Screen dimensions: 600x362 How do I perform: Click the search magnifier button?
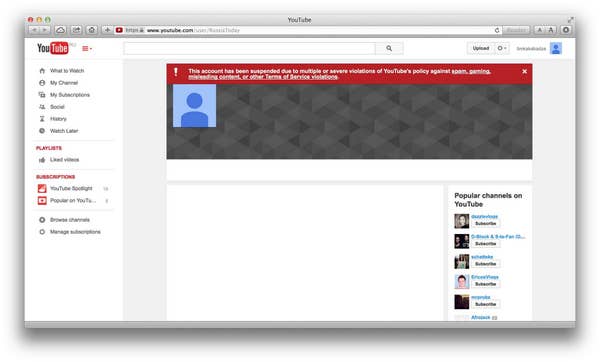[389, 48]
